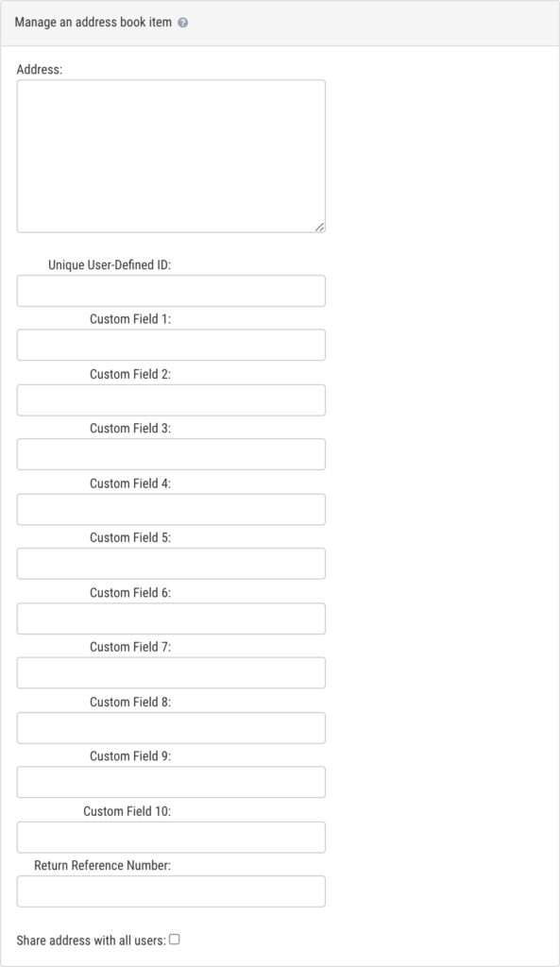Screen dimensions: 560x967
Task: Focus the Custom Field 7 field
Action: pyautogui.click(x=170, y=672)
